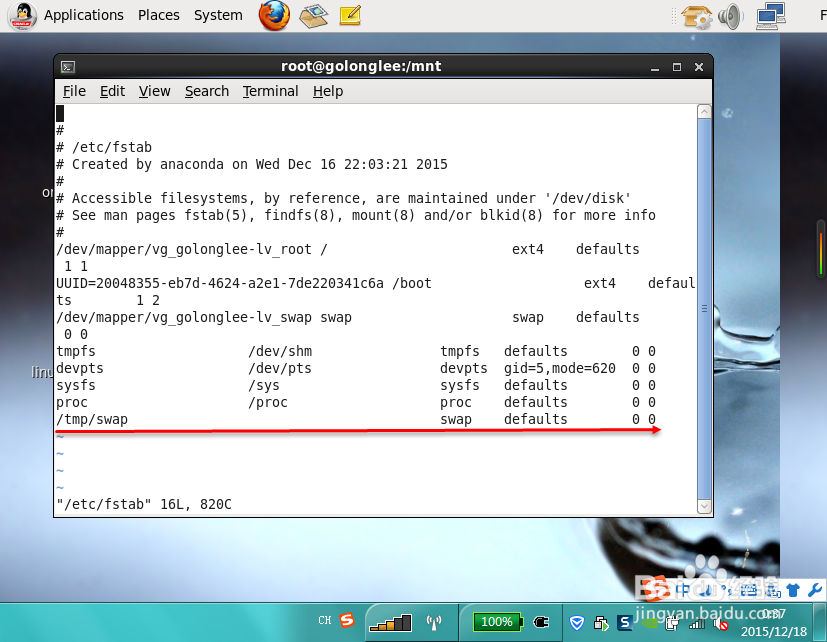Image resolution: width=827 pixels, height=642 pixels.
Task: Open the Evolution mail icon on top panel
Action: [313, 16]
